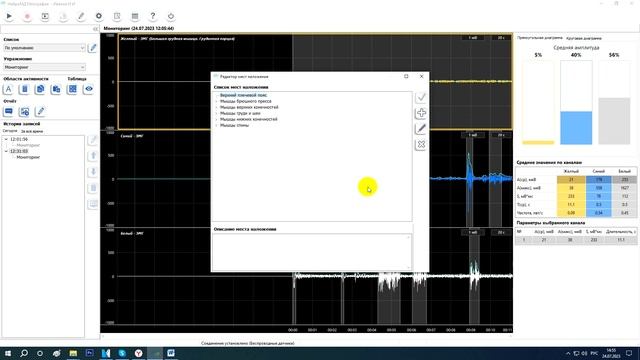The width and height of the screenshot is (640, 360).
Task: Expand 'Мышцы брюшного пресса' tree node
Action: (x=216, y=101)
